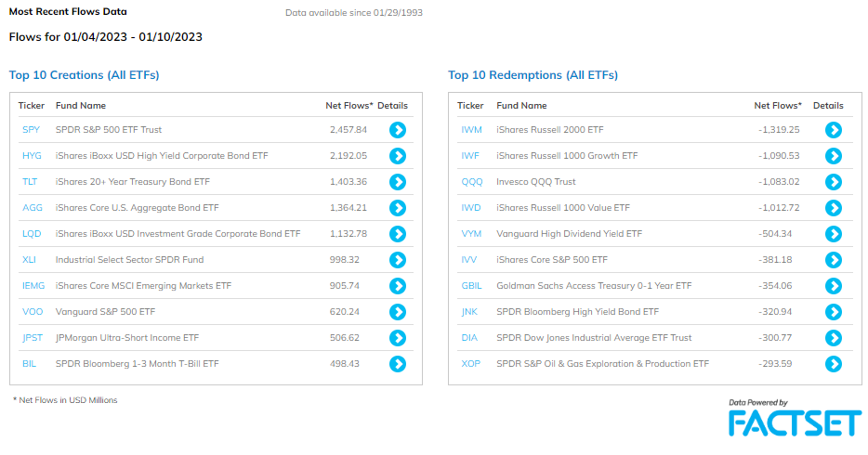Click net flows value 2,457.84
This screenshot has width=868, height=455.
[x=349, y=130]
